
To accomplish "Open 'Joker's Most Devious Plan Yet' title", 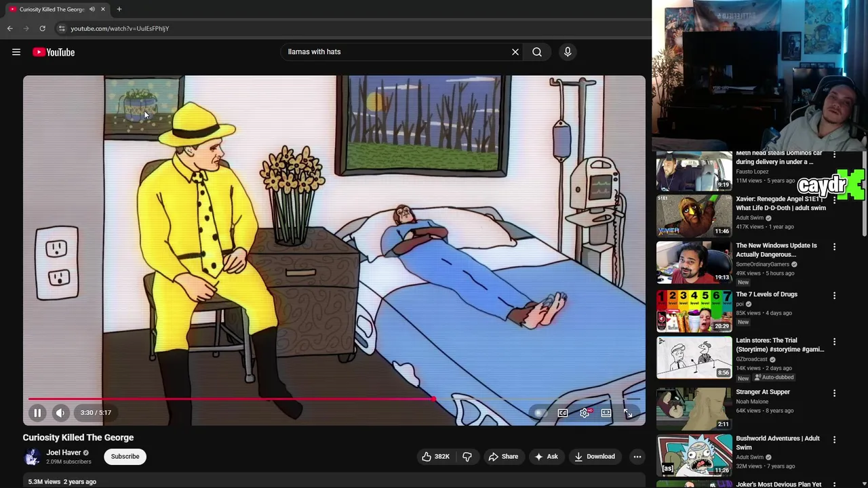I will click(778, 485).
